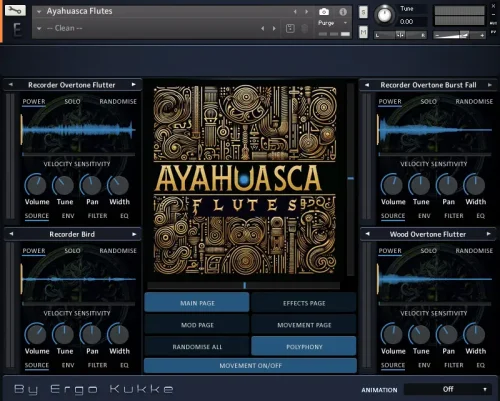Click the header Tune knob
This screenshot has width=500, height=401.
[x=384, y=15]
